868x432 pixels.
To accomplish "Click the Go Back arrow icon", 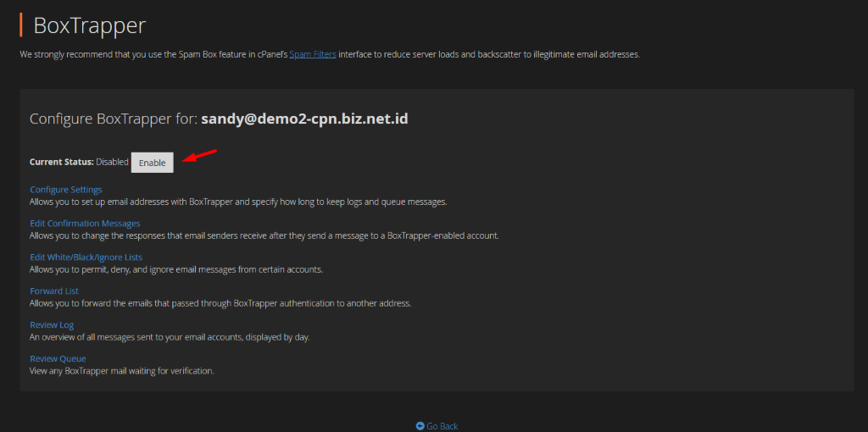I will point(420,426).
